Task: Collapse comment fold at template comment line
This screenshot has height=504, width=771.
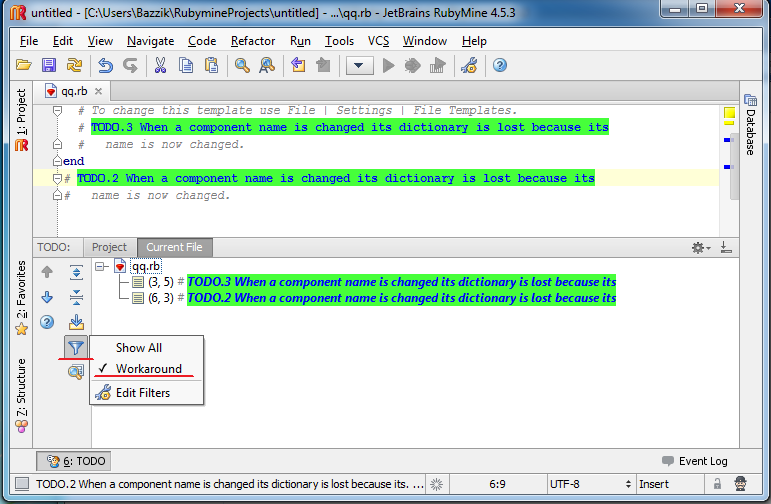Action: point(58,111)
